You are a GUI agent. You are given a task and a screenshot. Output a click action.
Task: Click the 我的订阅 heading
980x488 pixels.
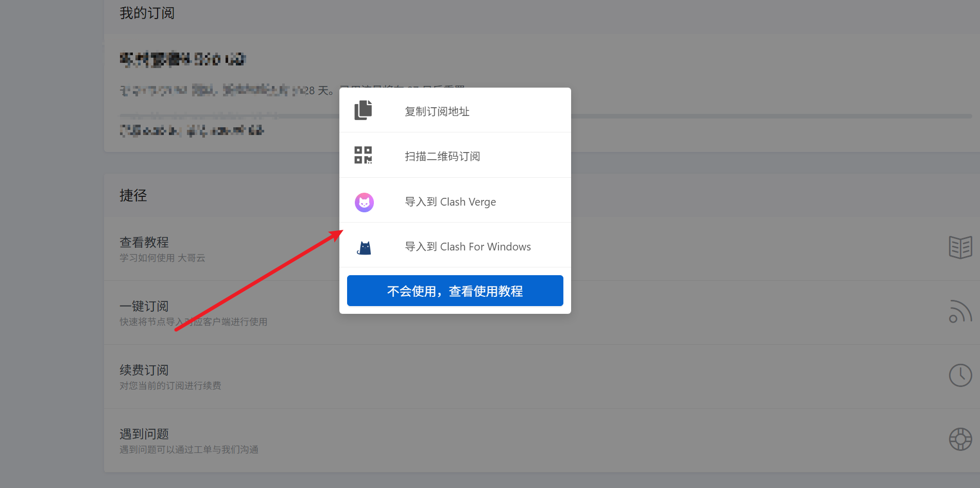tap(147, 13)
